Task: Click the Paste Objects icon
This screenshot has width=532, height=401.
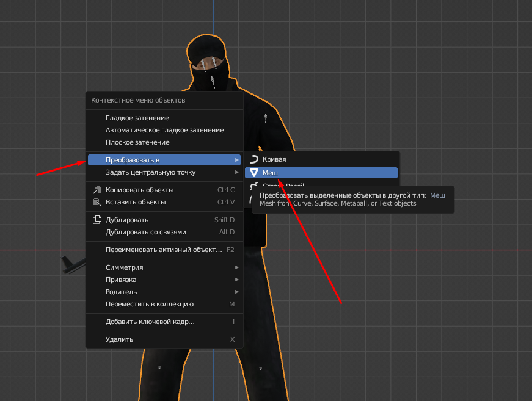Action: (x=96, y=202)
